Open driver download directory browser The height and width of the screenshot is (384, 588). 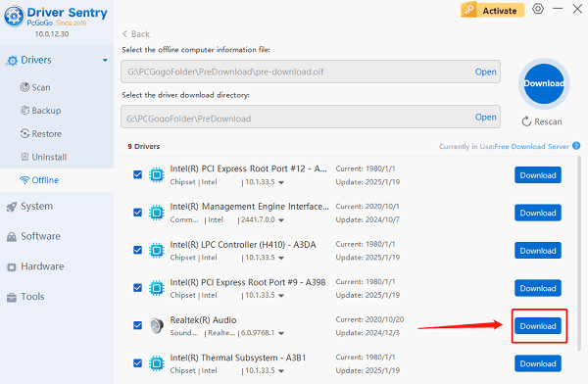486,117
